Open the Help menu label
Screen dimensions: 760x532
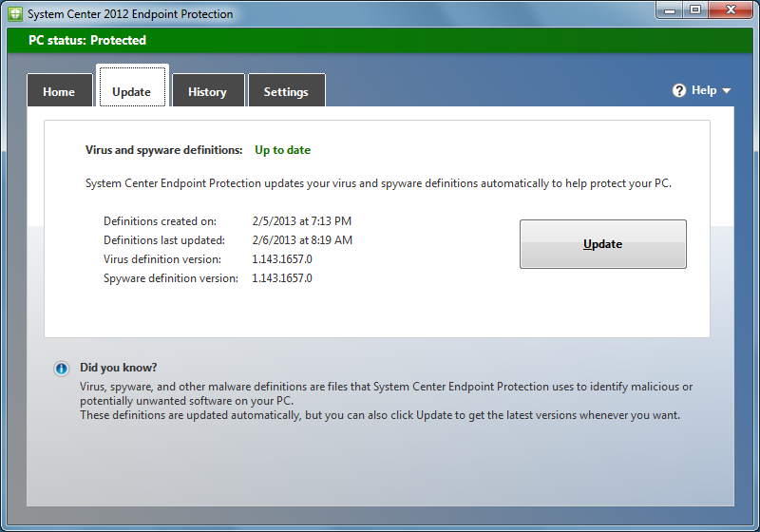point(704,90)
